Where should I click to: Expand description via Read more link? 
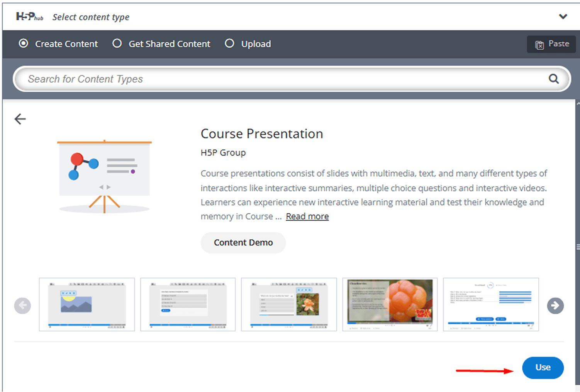pyautogui.click(x=307, y=216)
